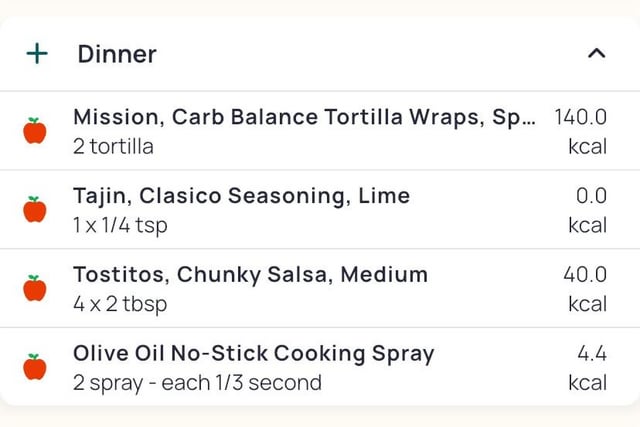Image resolution: width=640 pixels, height=427 pixels.
Task: Tap the 140.0 kcal value
Action: tap(580, 117)
